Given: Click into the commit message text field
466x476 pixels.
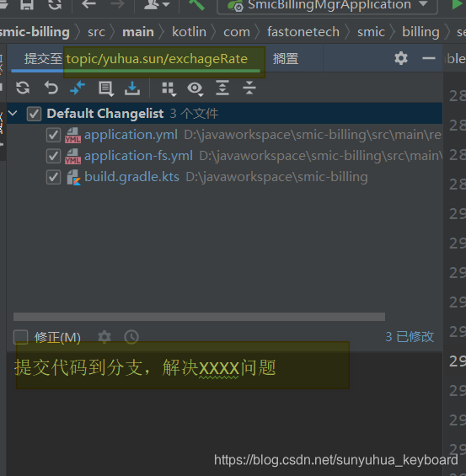Looking at the screenshot, I should tap(224, 413).
